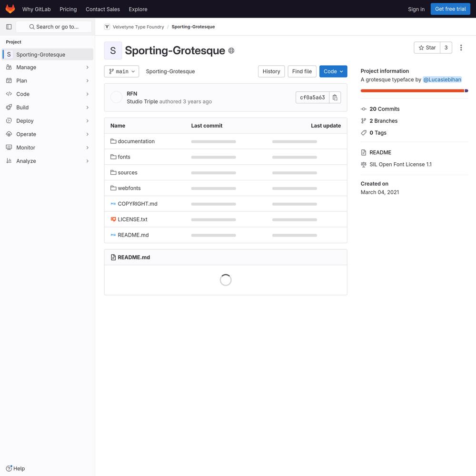476x476 pixels.
Task: Click the Analyze chart icon in sidebar
Action: tap(9, 160)
